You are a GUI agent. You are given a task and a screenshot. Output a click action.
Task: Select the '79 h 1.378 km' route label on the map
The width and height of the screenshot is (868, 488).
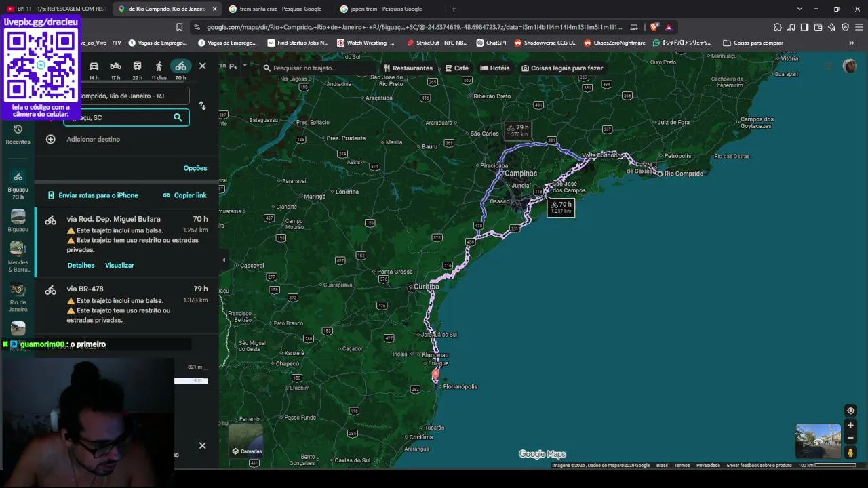click(518, 131)
